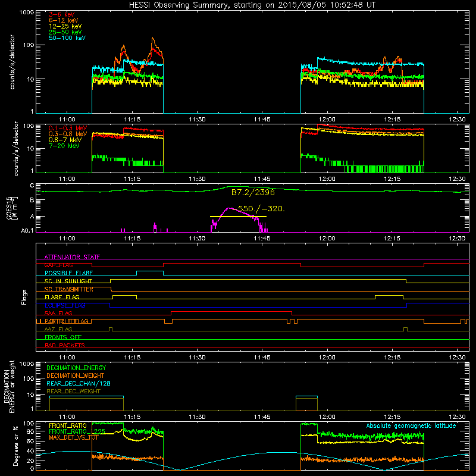Click the C class tick on the GOES axis
Image resolution: width=476 pixels, height=476 pixels.
(x=32, y=186)
